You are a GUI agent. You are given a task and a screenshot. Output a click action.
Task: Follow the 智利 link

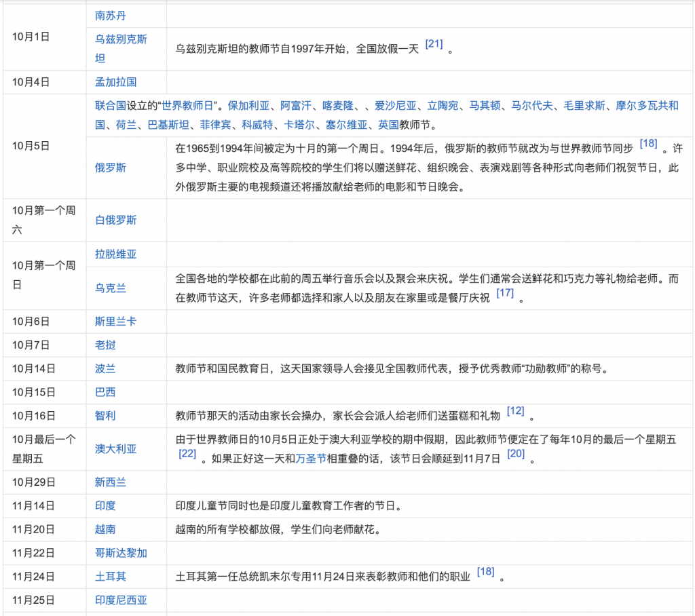[x=105, y=416]
